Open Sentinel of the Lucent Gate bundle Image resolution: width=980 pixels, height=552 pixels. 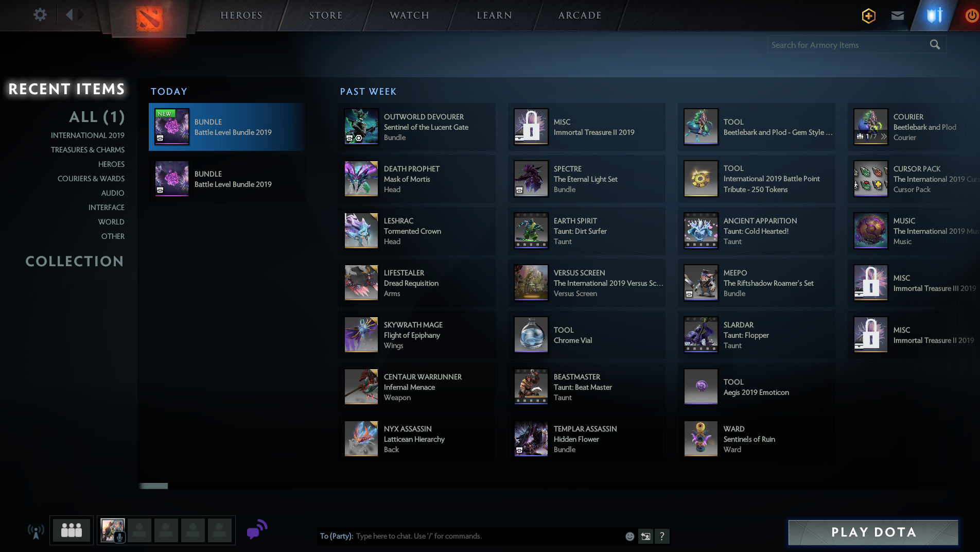tap(417, 127)
